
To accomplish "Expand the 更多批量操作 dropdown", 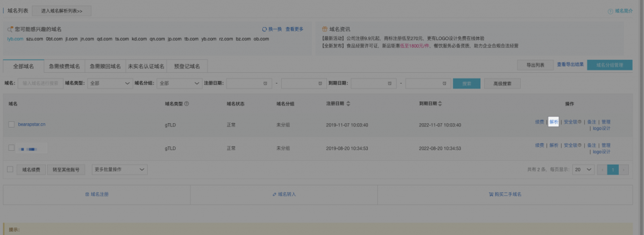I will (119, 170).
